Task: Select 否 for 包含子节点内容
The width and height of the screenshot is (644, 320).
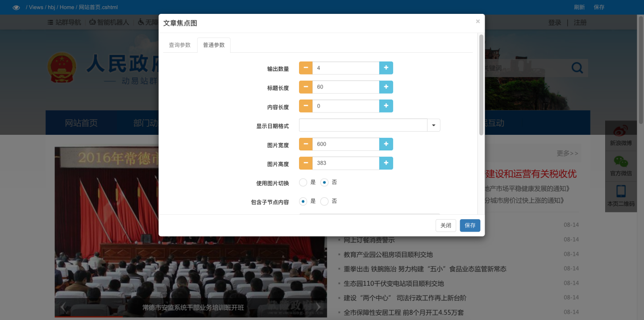Action: 324,201
